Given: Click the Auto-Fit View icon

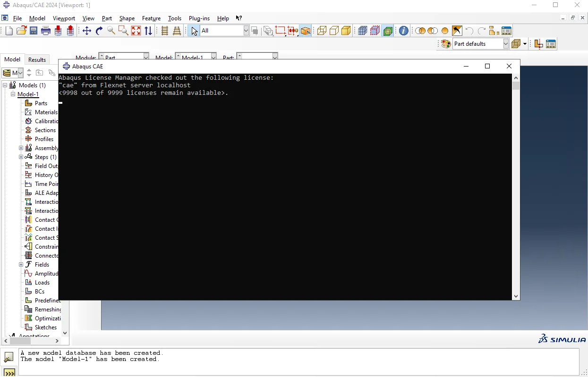Looking at the screenshot, I should pos(136,31).
